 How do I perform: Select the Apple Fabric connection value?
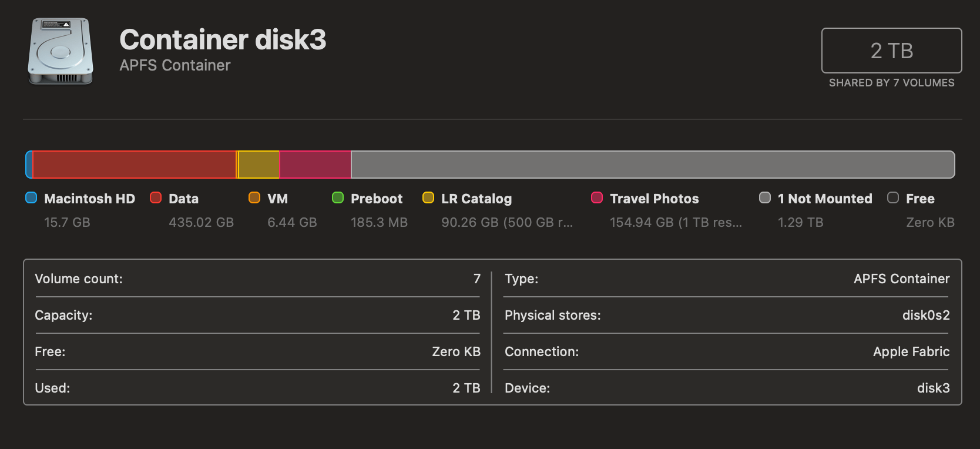(911, 351)
